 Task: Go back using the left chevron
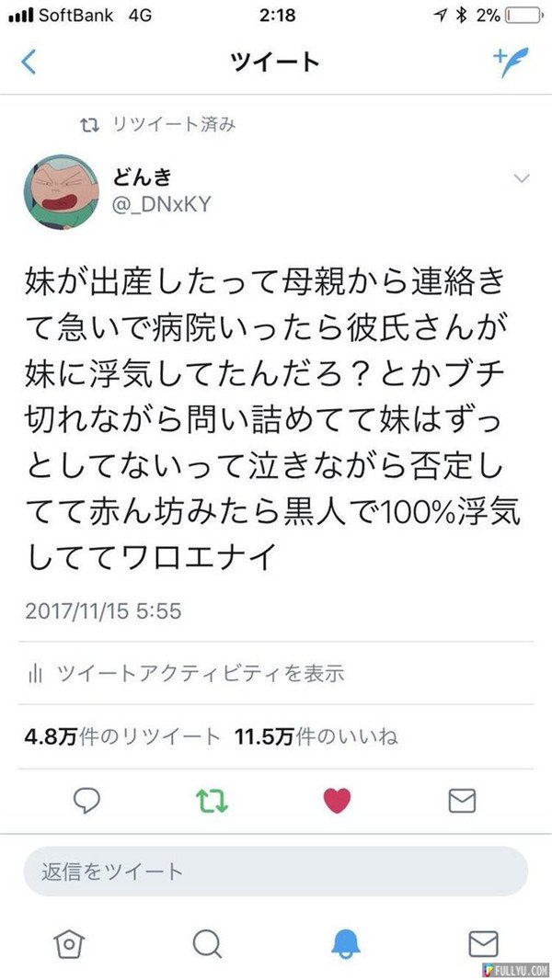[x=29, y=63]
